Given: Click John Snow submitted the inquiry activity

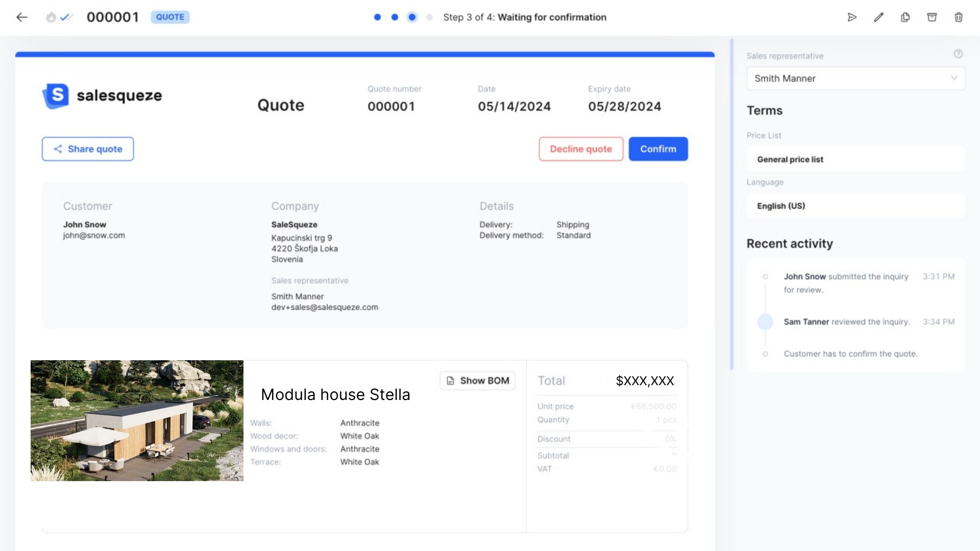Looking at the screenshot, I should [x=846, y=283].
